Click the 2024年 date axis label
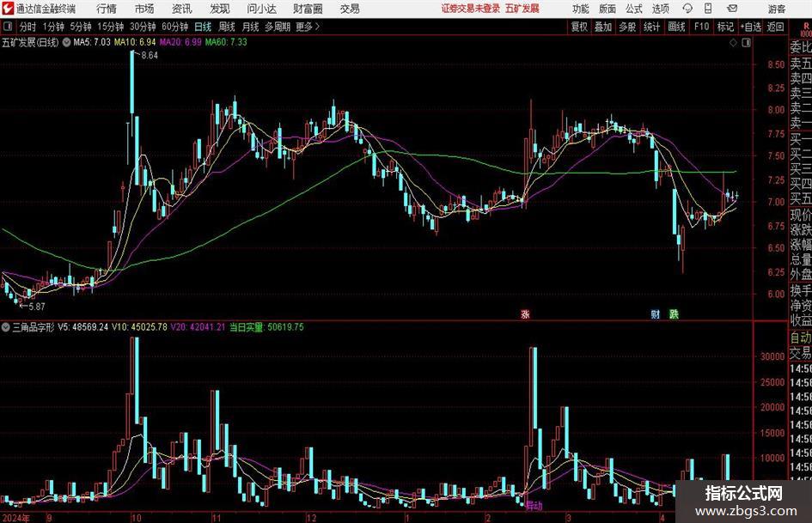Image resolution: width=812 pixels, height=523 pixels. coord(15,517)
